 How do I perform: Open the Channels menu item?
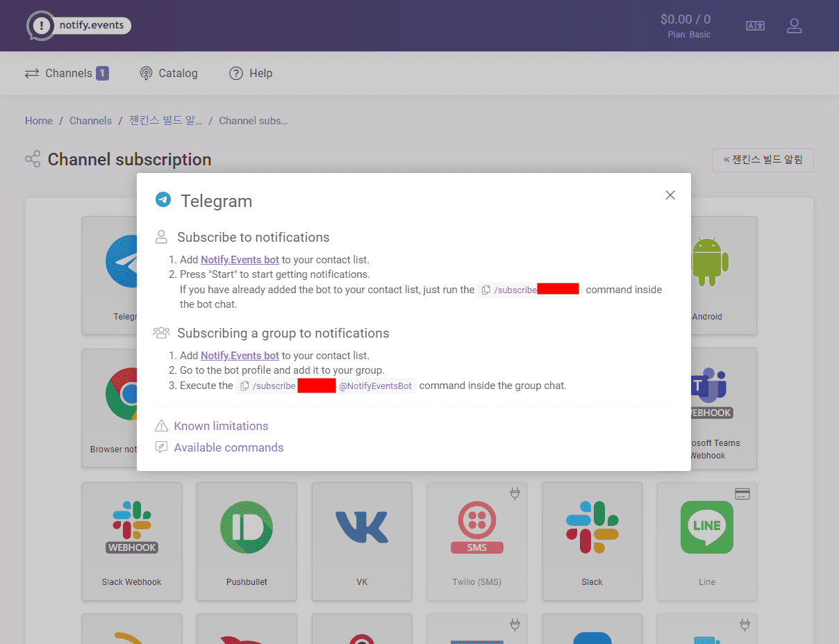point(67,73)
